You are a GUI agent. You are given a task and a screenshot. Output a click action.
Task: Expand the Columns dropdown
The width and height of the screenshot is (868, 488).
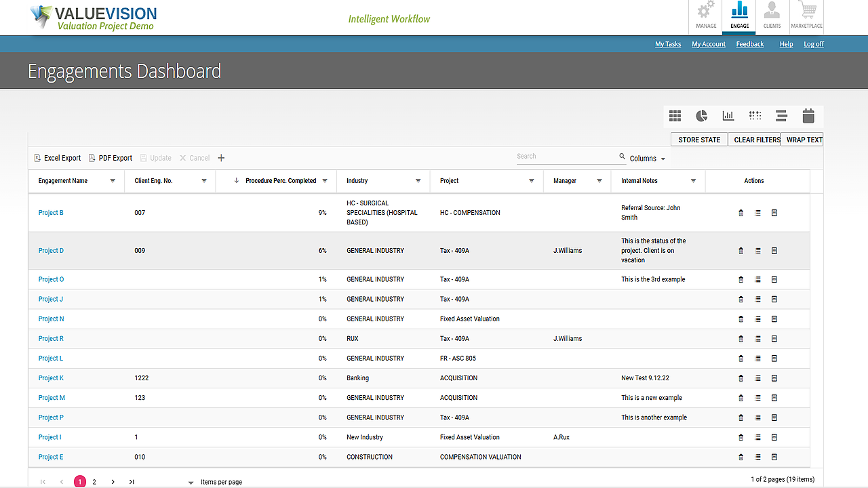(x=648, y=159)
